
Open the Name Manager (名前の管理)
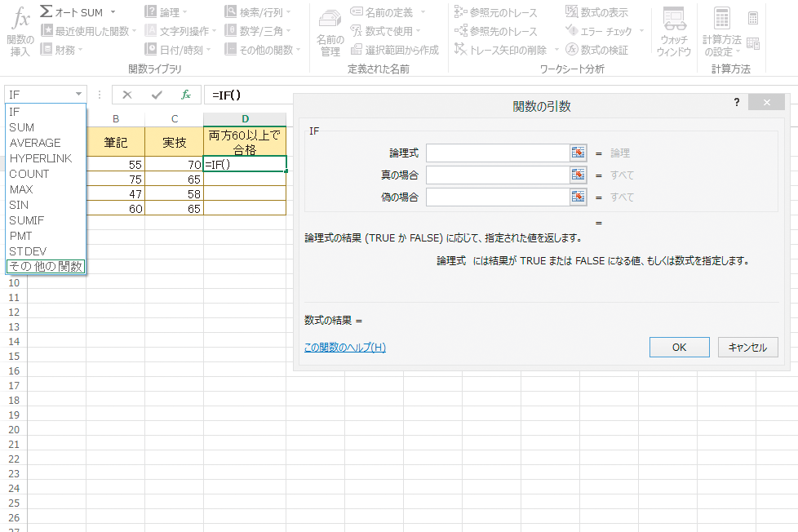pyautogui.click(x=330, y=33)
